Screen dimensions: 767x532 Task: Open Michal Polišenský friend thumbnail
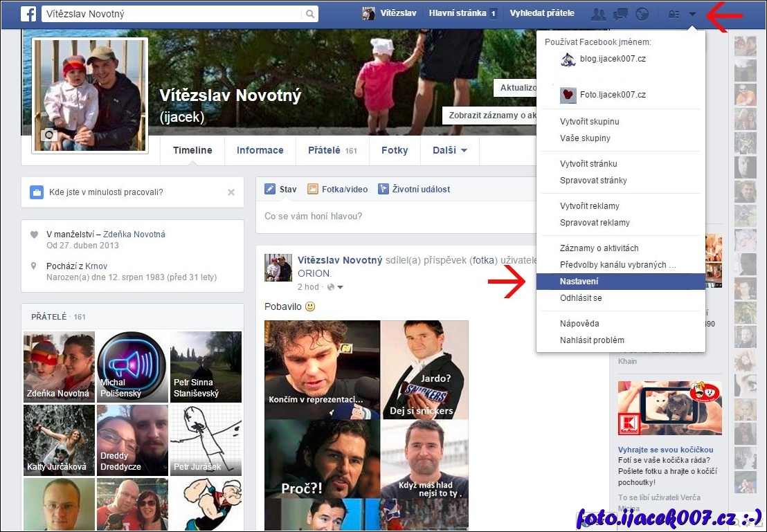pyautogui.click(x=132, y=367)
